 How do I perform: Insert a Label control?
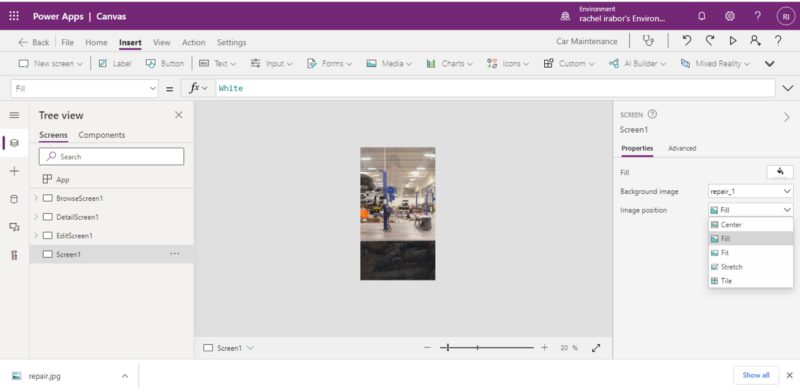(115, 64)
